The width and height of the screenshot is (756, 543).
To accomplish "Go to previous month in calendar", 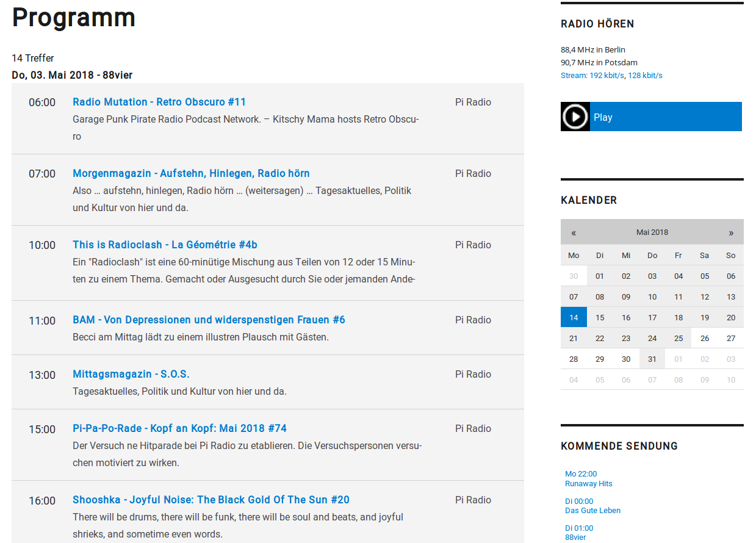I will coord(574,232).
